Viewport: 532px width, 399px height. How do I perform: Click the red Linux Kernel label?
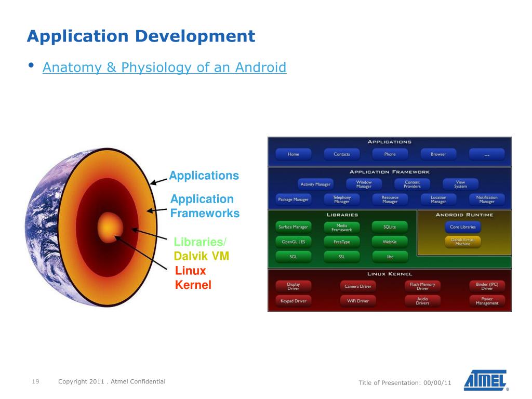coord(193,277)
